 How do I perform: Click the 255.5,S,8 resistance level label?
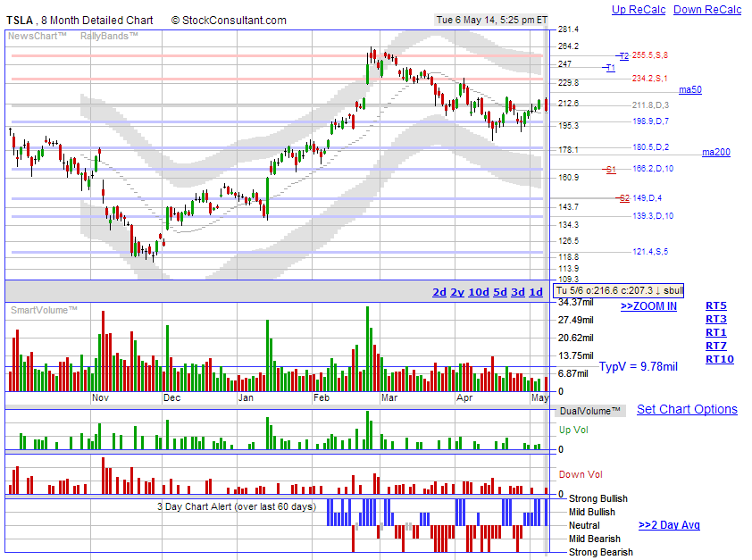tap(650, 55)
